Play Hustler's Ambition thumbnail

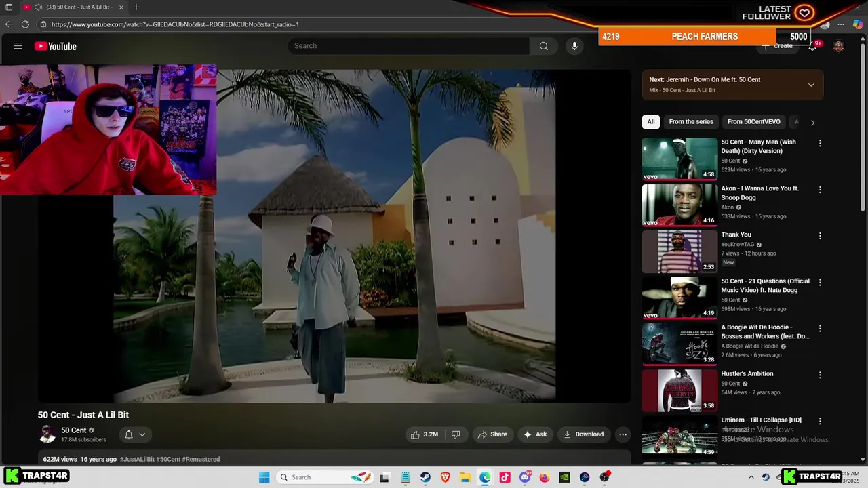coord(679,390)
